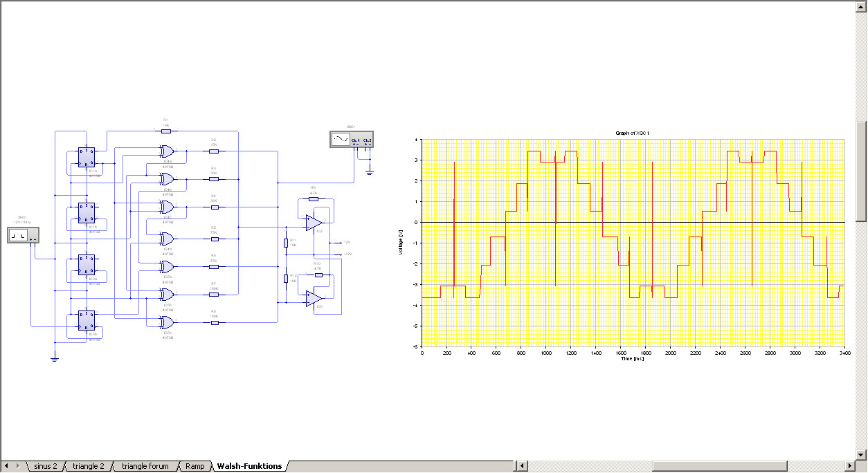The image size is (868, 473).
Task: Click the vertical scrollbar up arrow
Action: (861, 6)
